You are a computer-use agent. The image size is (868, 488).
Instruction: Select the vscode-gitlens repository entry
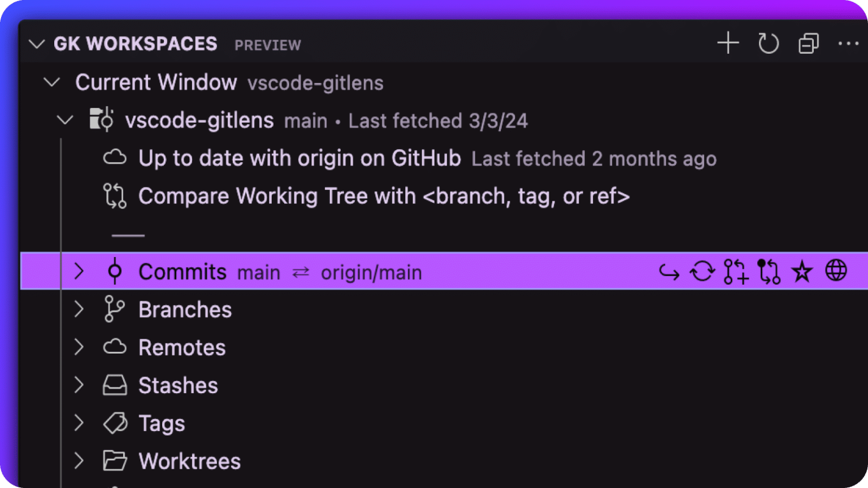[199, 120]
